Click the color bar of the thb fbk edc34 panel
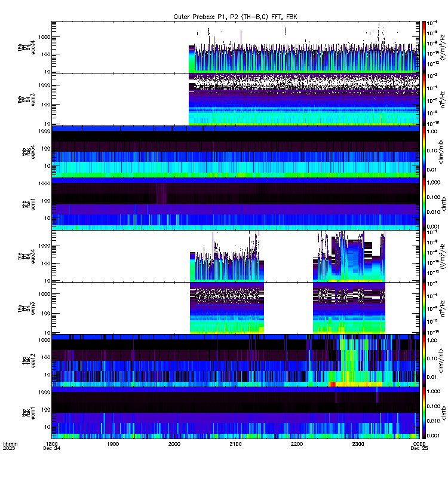The image size is (448, 478). tap(424, 152)
